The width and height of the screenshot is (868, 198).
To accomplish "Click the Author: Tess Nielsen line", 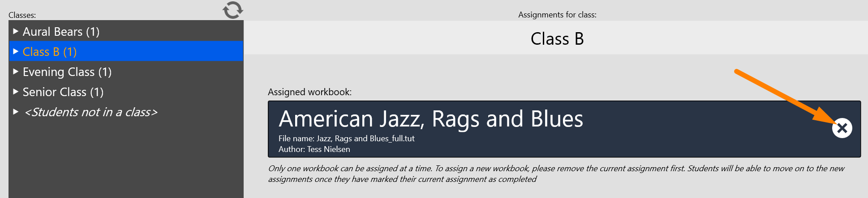I will coord(314,149).
